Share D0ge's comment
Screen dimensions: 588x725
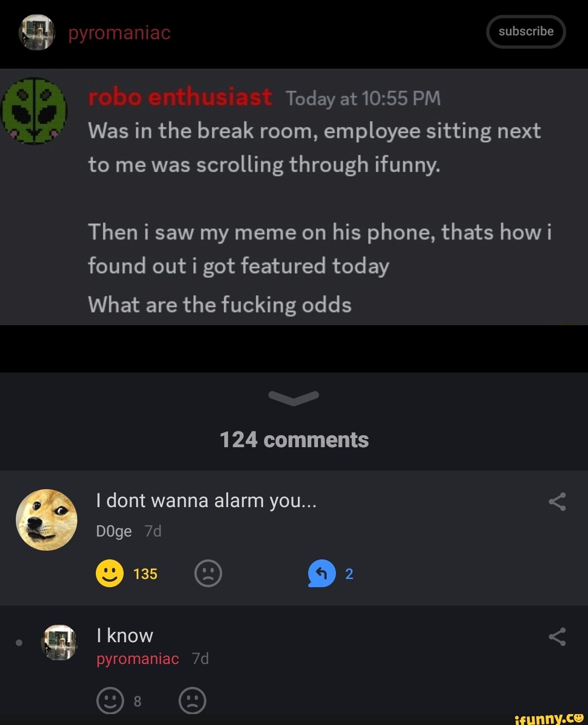pos(557,502)
